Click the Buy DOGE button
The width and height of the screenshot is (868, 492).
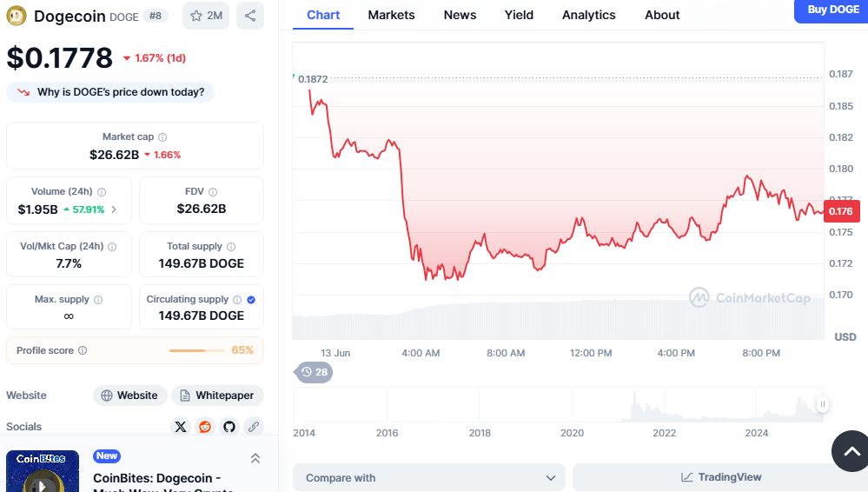(831, 10)
